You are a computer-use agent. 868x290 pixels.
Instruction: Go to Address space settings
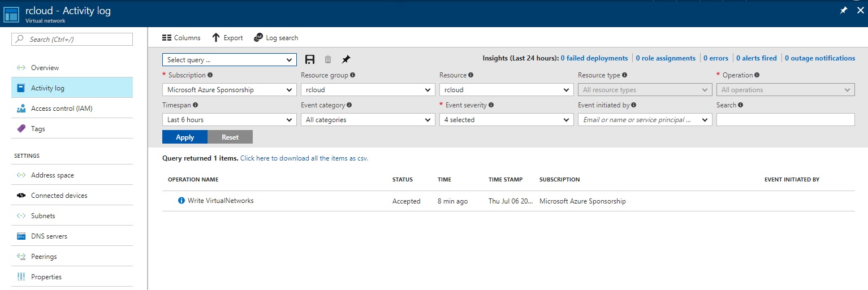pyautogui.click(x=72, y=175)
